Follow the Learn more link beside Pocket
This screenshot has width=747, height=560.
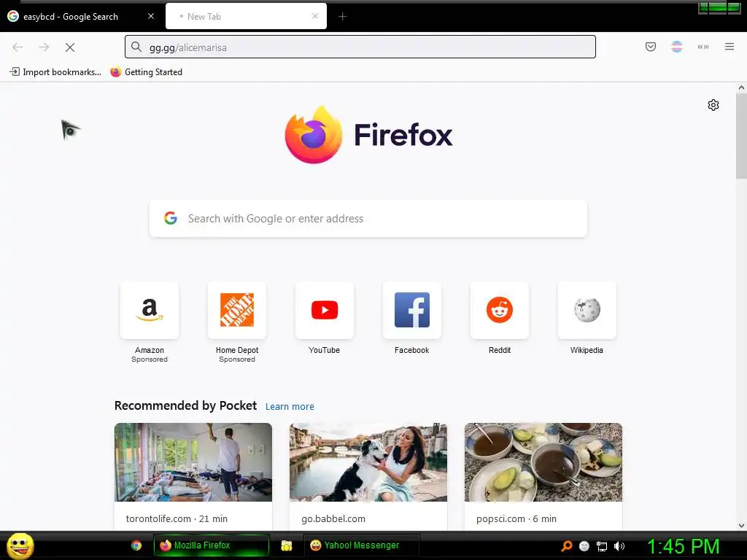click(290, 407)
